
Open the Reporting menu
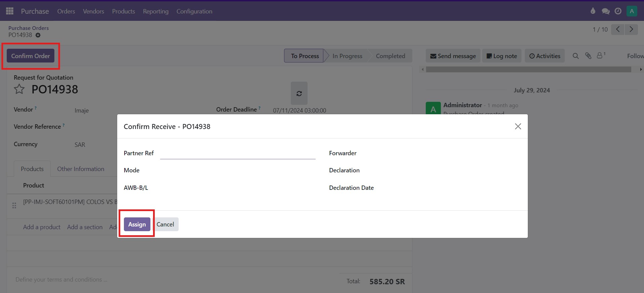tap(155, 11)
